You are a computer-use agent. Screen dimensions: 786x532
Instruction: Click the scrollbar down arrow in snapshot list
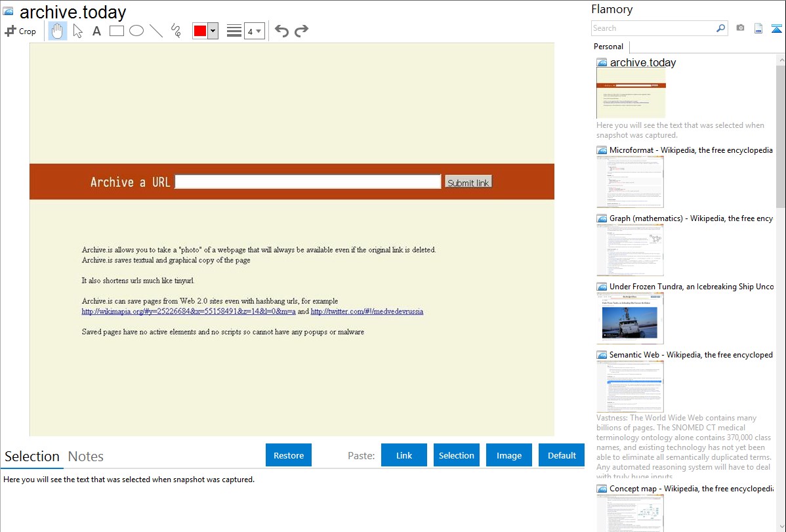[781, 527]
